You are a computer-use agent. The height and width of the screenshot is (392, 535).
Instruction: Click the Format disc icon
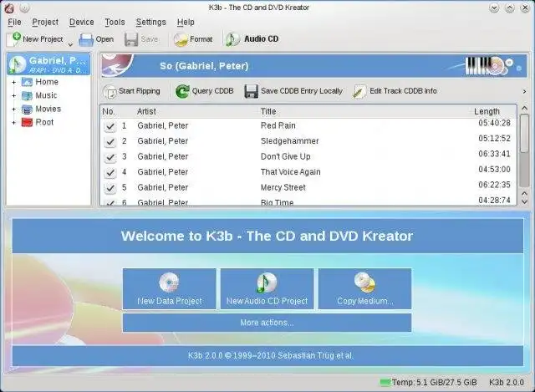click(181, 39)
